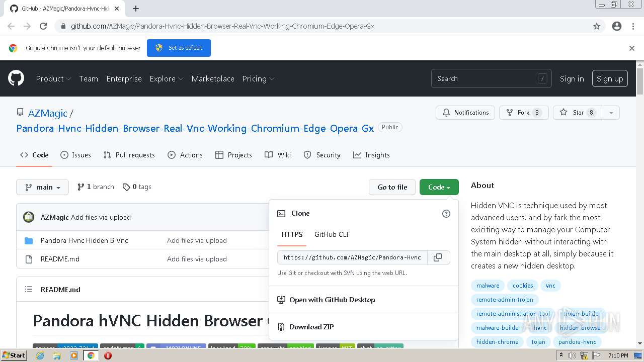This screenshot has width=644, height=362.
Task: Click the Notifications bell button
Action: click(465, 113)
